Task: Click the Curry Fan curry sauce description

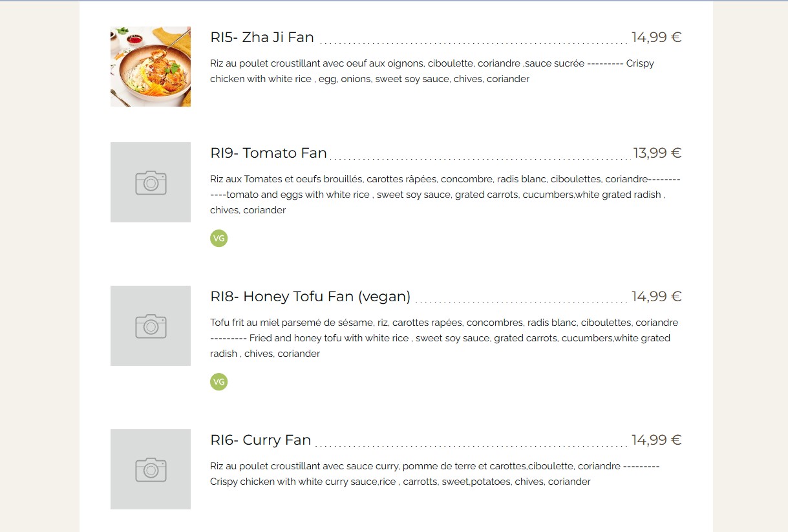Action: (x=434, y=474)
